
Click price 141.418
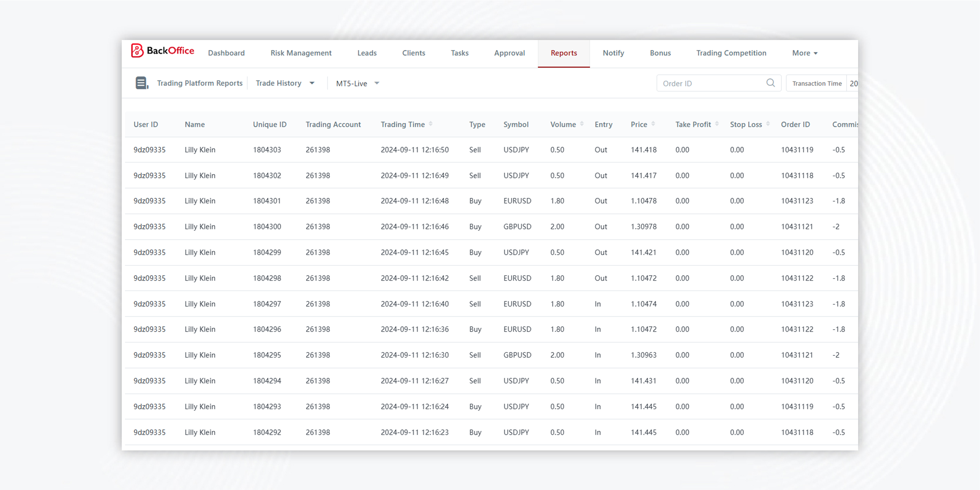[x=644, y=150]
